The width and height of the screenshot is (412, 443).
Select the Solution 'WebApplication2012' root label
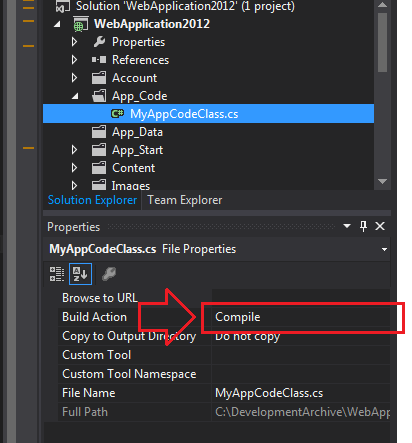pos(185,6)
